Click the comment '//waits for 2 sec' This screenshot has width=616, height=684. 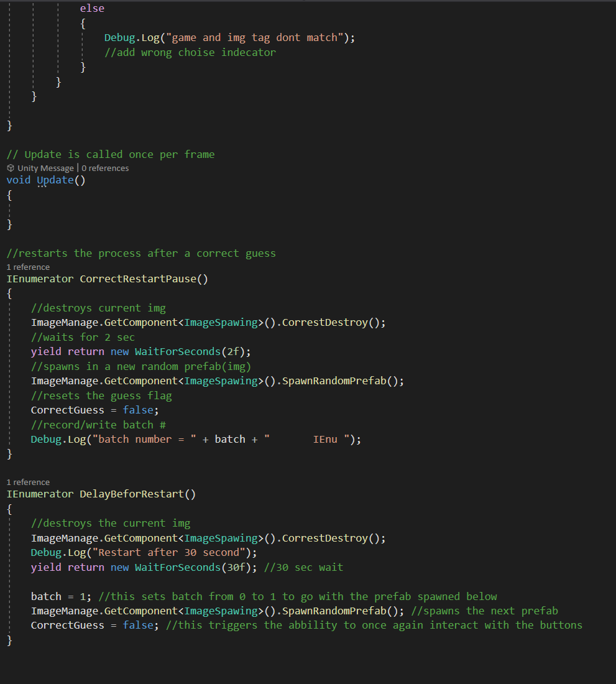pyautogui.click(x=83, y=337)
